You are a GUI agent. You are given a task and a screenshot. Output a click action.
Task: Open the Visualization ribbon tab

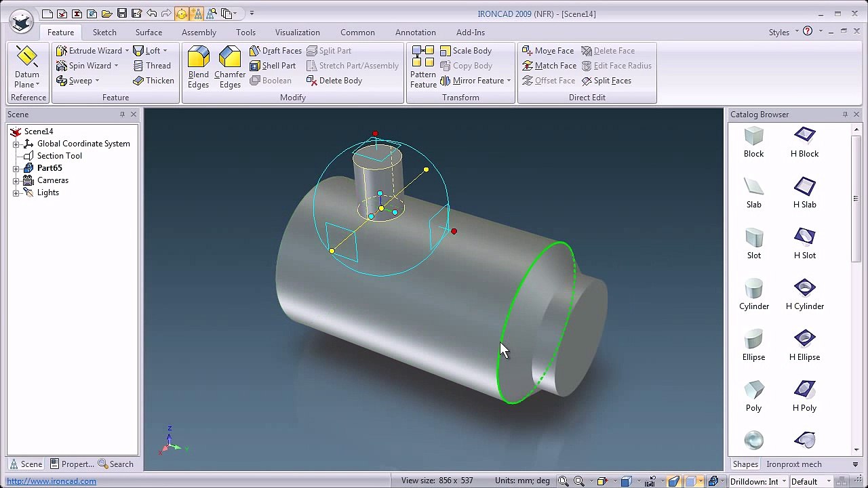297,32
